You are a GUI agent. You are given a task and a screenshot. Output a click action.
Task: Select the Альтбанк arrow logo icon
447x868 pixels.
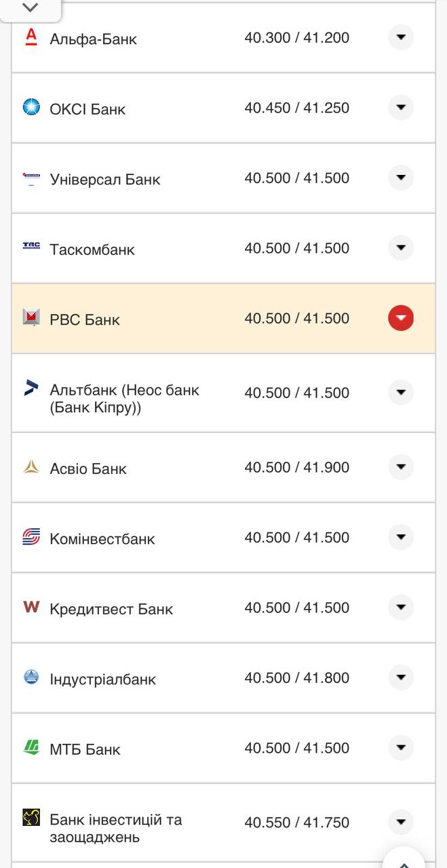click(30, 387)
